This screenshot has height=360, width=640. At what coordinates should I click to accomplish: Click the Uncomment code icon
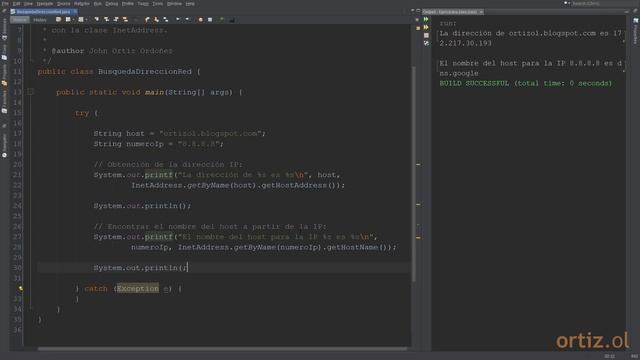tap(232, 20)
